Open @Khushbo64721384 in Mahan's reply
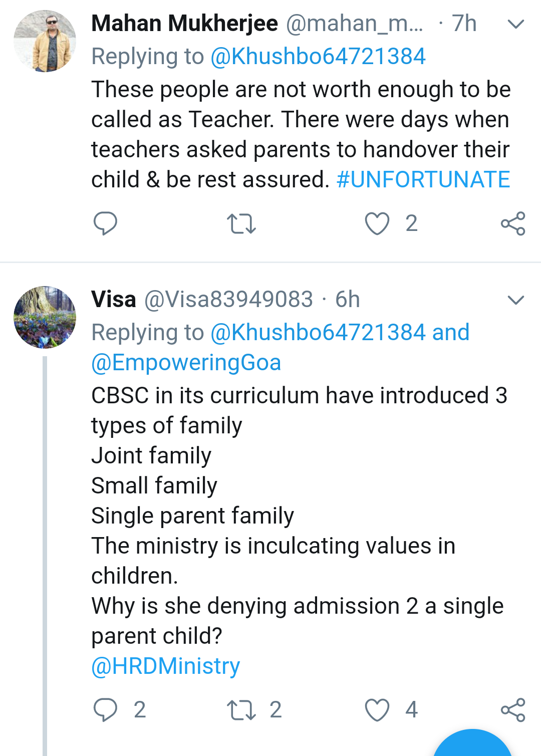The image size is (541, 756). coord(318,56)
